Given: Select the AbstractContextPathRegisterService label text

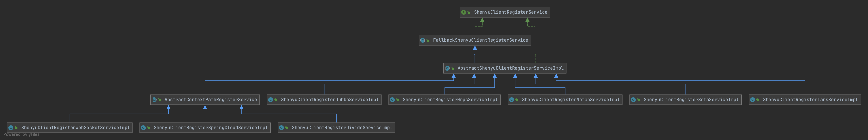Looking at the screenshot, I should (x=211, y=100).
